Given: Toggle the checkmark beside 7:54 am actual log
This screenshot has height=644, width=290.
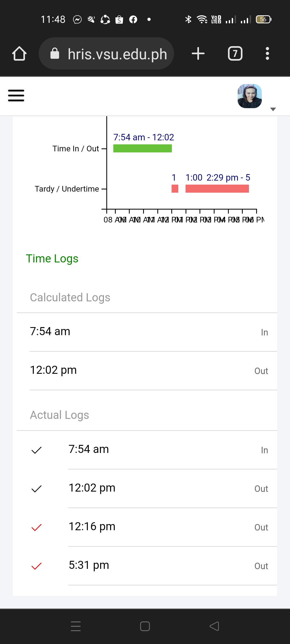Looking at the screenshot, I should [37, 450].
